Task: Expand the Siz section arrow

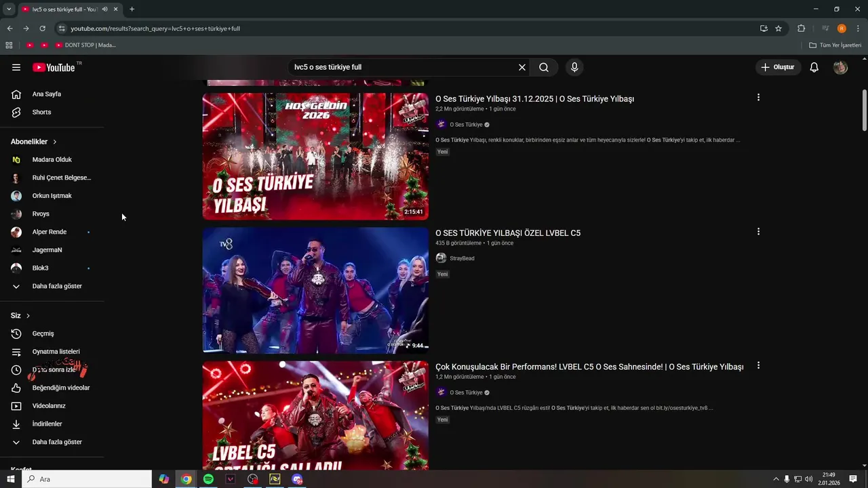Action: point(28,316)
